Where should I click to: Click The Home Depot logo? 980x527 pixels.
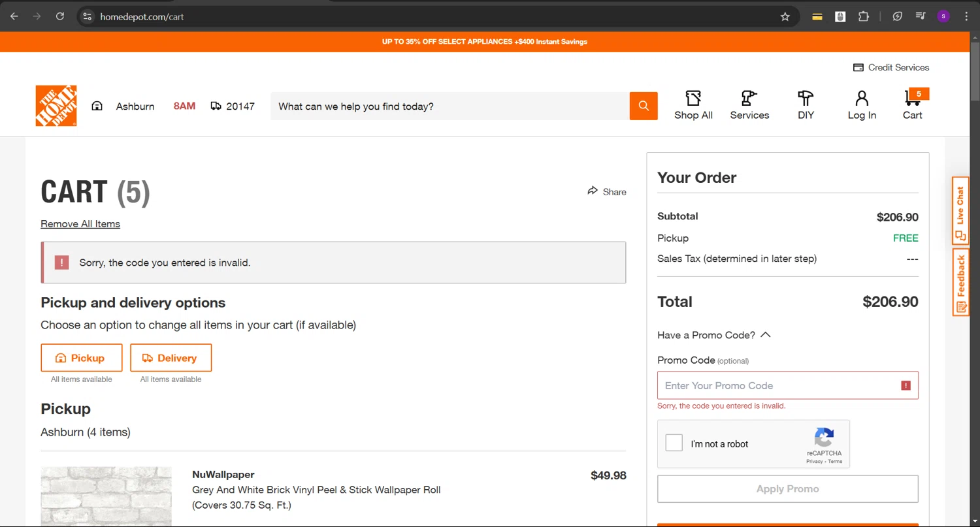point(56,106)
